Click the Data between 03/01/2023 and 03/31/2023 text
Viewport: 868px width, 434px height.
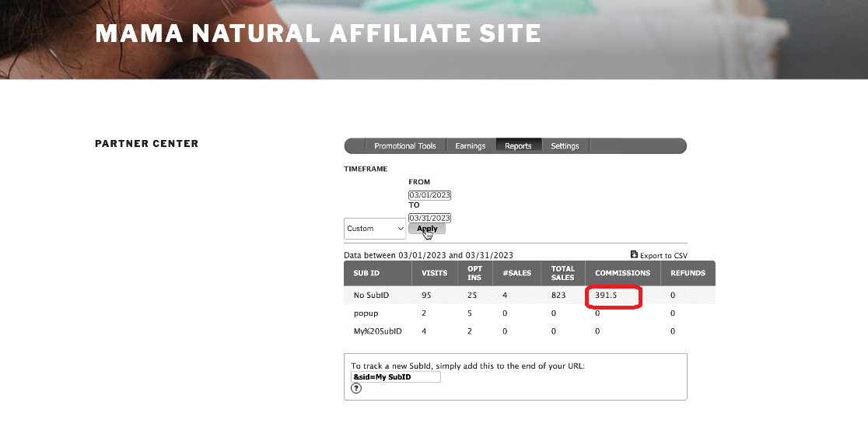pyautogui.click(x=429, y=255)
